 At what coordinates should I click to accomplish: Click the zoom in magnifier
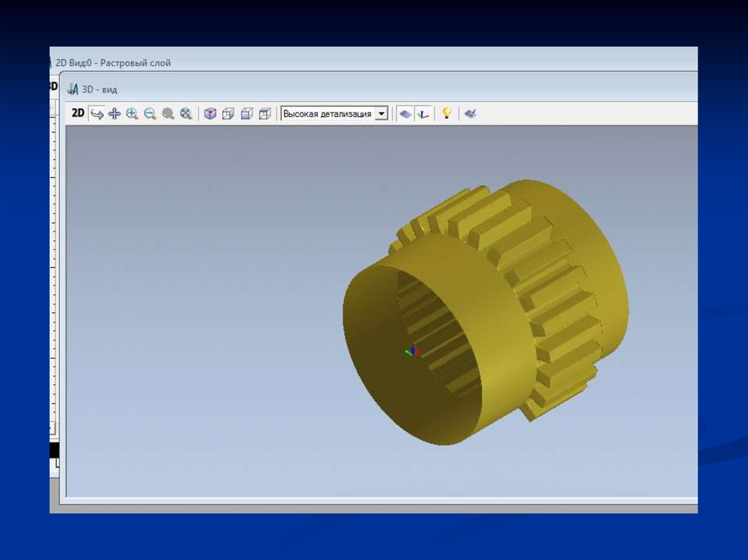click(132, 113)
